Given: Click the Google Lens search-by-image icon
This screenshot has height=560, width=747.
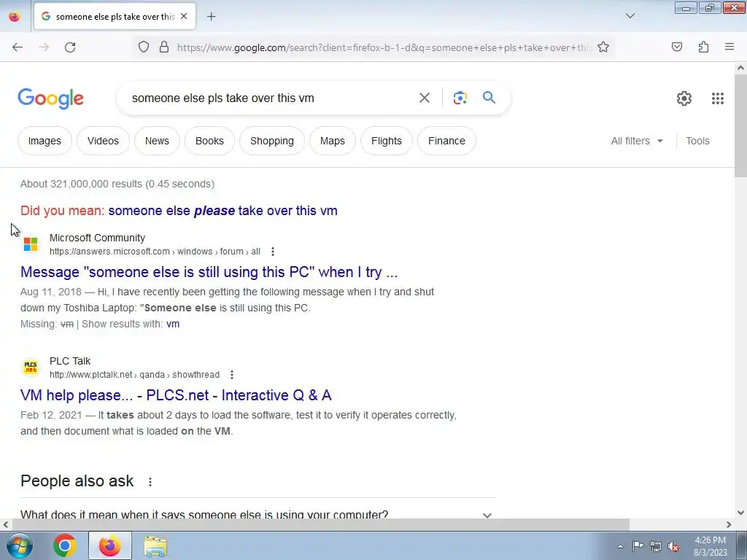Looking at the screenshot, I should [460, 98].
